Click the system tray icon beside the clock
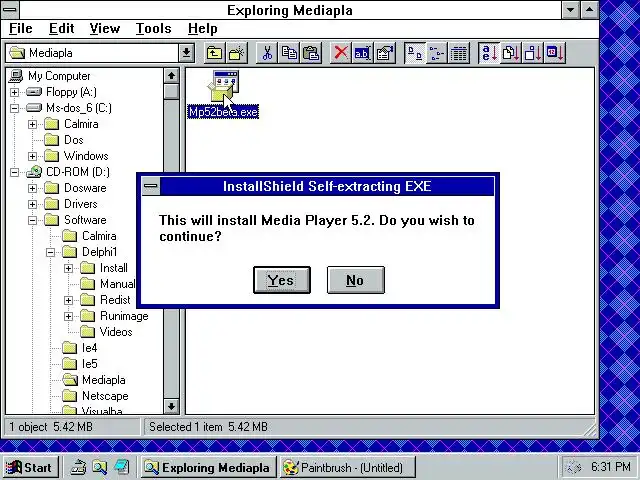 (x=575, y=467)
